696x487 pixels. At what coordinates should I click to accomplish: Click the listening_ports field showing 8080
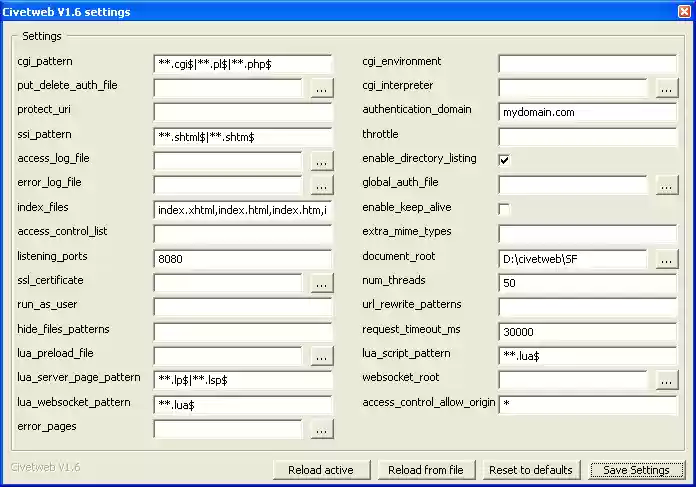243,258
